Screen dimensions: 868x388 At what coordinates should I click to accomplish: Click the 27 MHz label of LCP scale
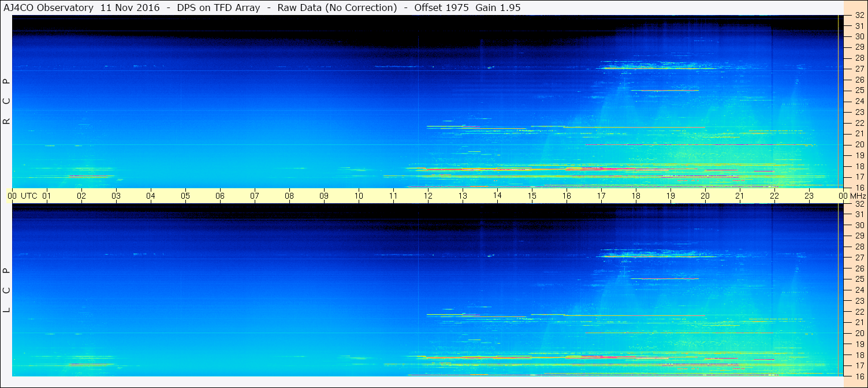click(859, 258)
